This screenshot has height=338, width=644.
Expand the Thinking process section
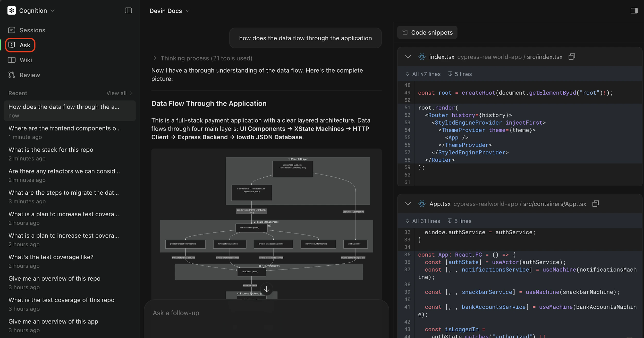(155, 58)
